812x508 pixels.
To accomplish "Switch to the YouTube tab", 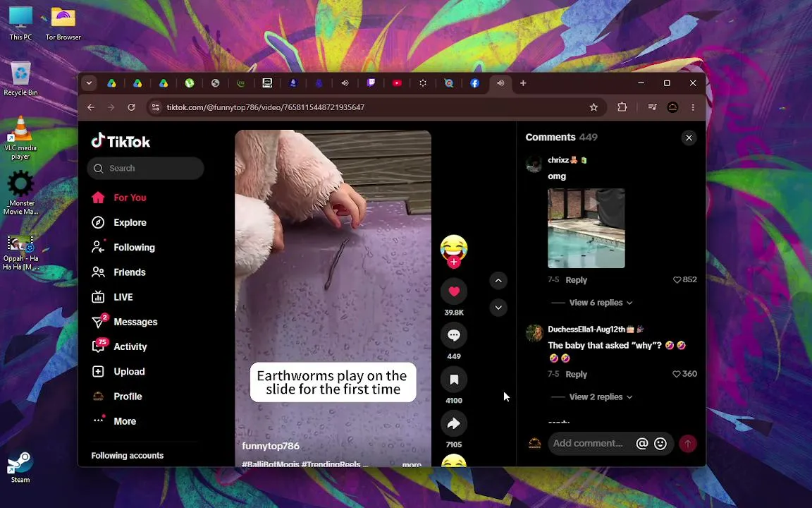I will [x=398, y=83].
